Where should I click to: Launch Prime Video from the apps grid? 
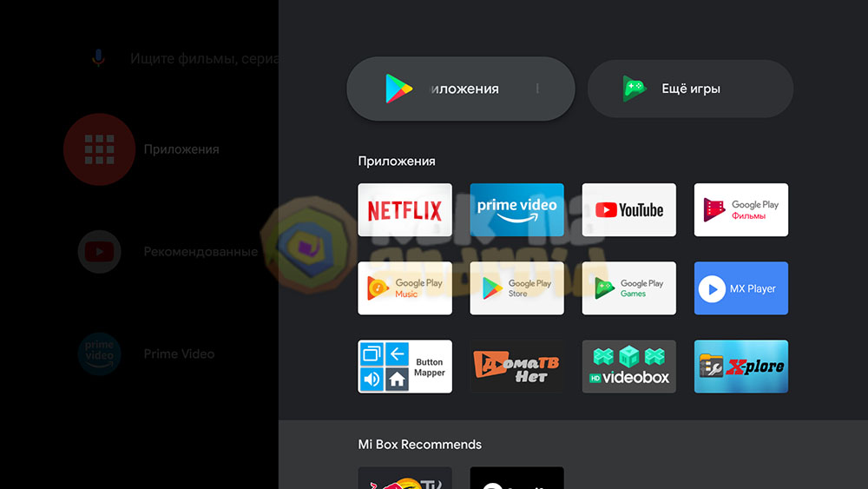(x=516, y=209)
